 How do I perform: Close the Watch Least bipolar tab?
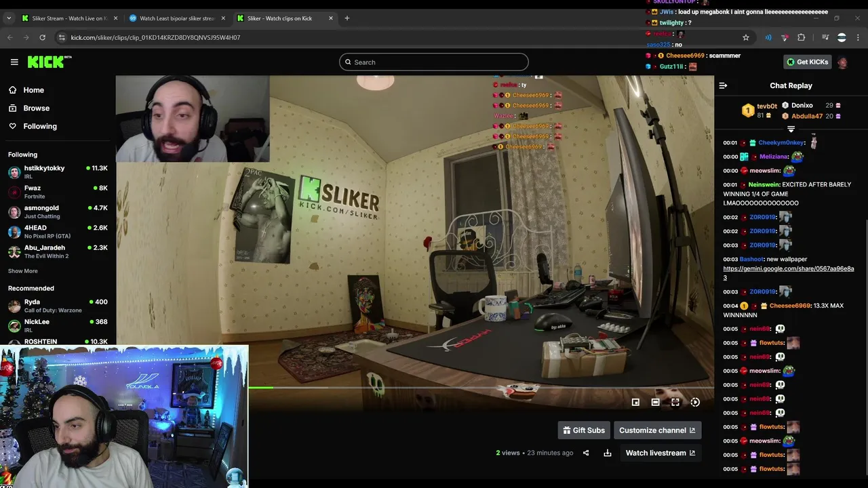click(x=223, y=18)
